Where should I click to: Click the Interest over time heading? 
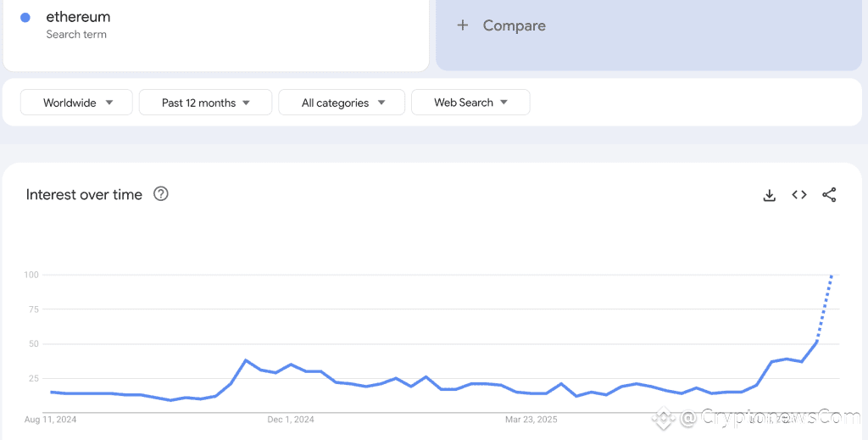coord(84,194)
